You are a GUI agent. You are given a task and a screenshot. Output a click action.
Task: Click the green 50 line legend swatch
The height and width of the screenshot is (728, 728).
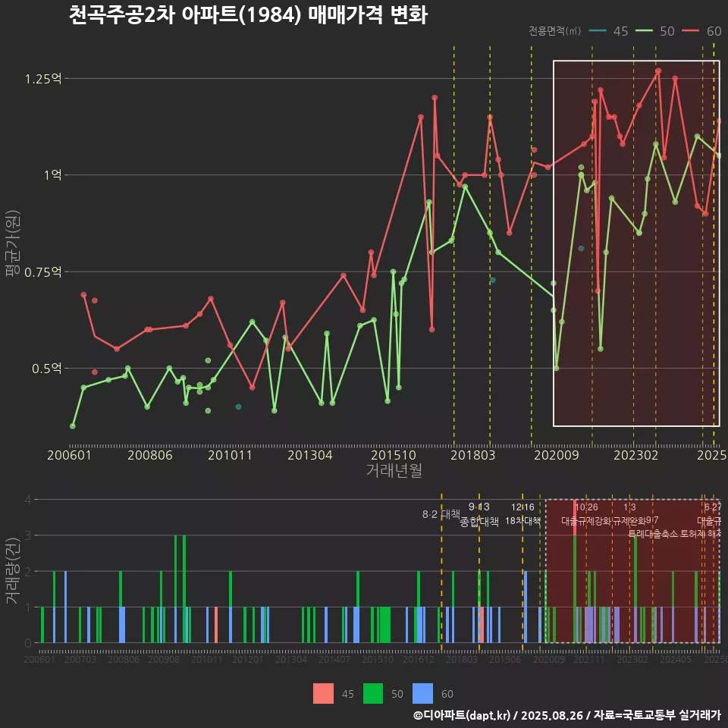(644, 31)
